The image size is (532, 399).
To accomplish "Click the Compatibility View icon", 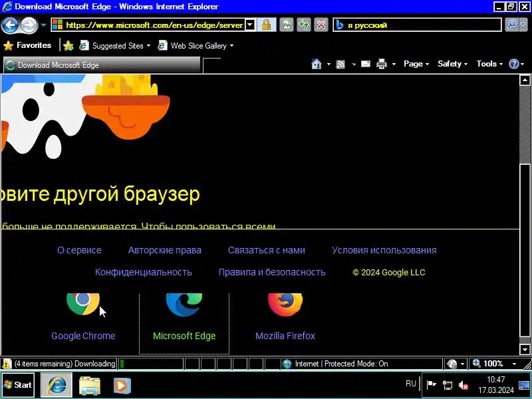I will (287, 25).
